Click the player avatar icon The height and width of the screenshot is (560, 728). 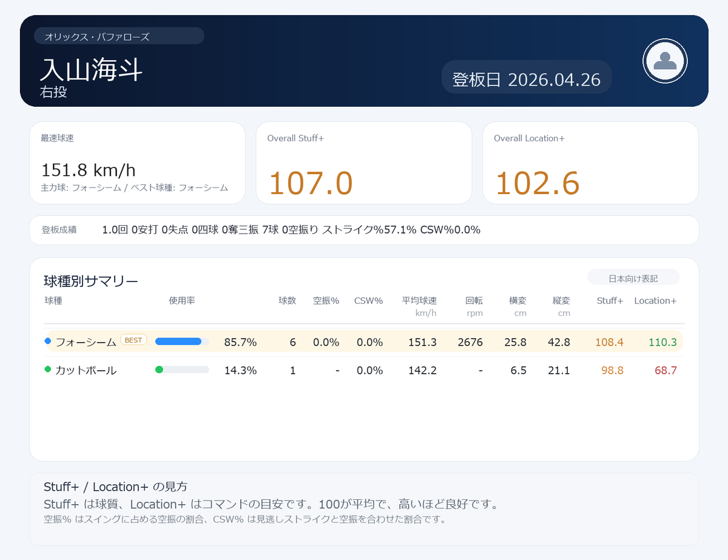click(x=665, y=61)
